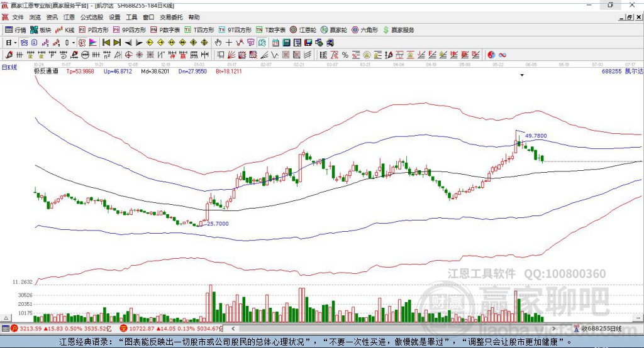The height and width of the screenshot is (348, 644).
Task: Switch to the K线 chart view
Action: point(65,30)
